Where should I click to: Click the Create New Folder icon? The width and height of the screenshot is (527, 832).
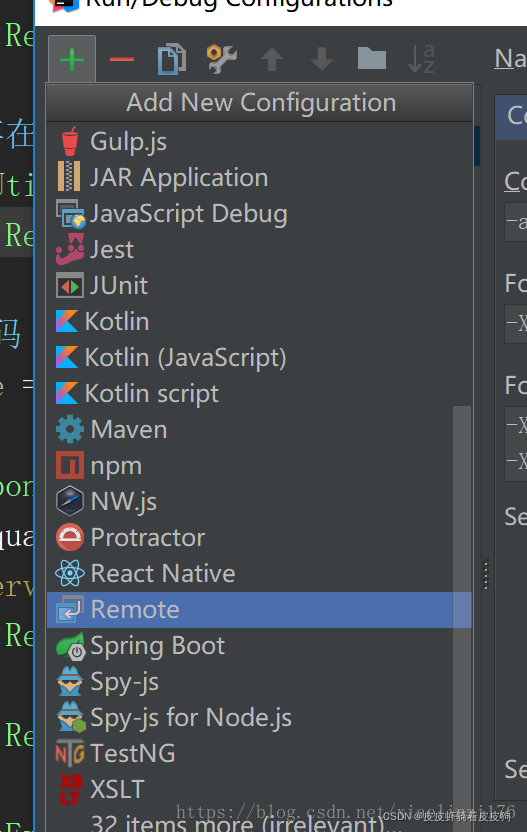coord(372,58)
